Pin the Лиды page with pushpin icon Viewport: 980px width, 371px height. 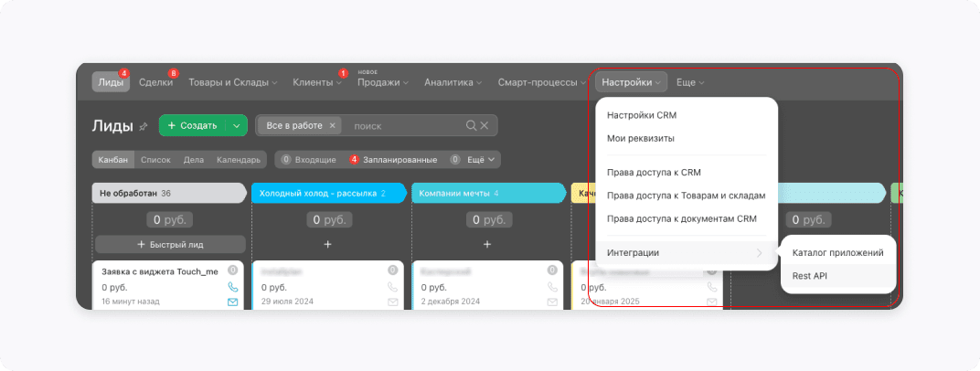click(144, 126)
